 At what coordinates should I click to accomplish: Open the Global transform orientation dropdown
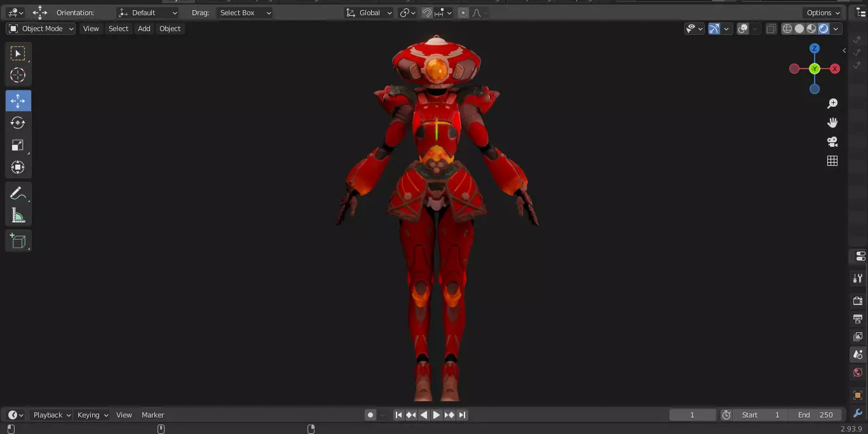point(369,13)
